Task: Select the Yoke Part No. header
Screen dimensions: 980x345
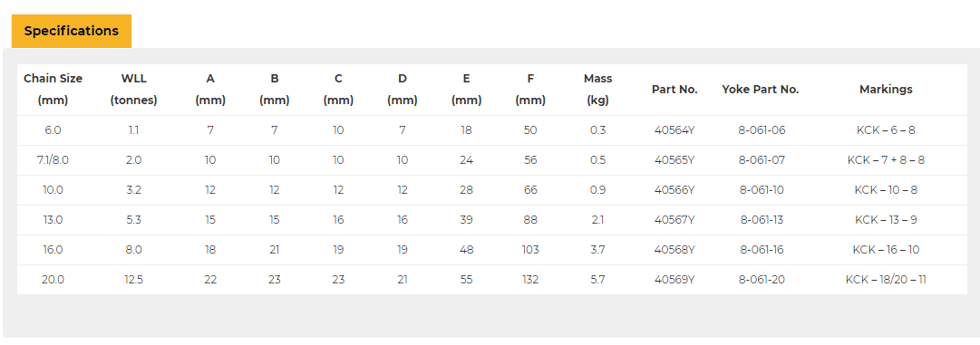Action: click(761, 90)
